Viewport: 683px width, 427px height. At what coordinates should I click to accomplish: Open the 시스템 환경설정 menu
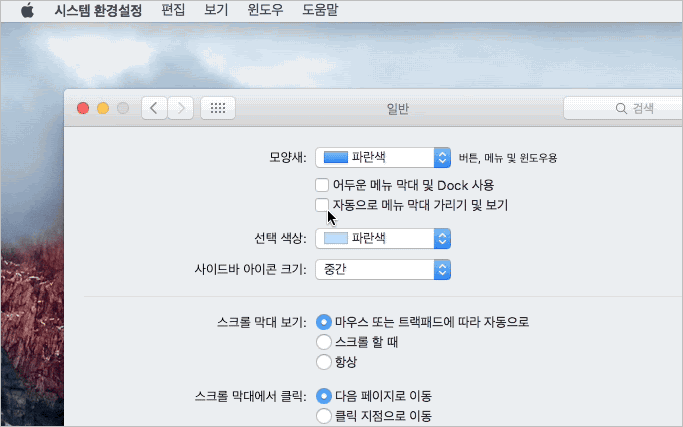pos(98,10)
